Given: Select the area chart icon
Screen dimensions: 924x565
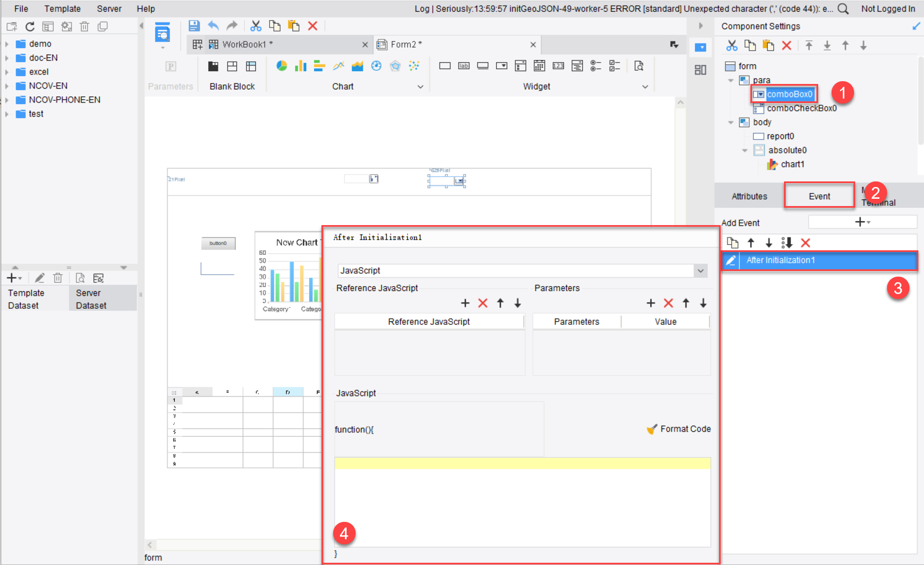Looking at the screenshot, I should 357,66.
